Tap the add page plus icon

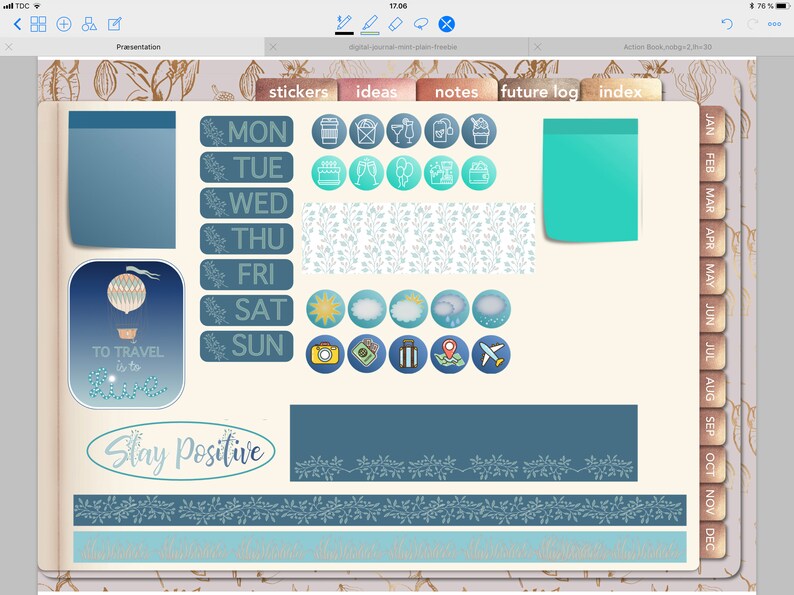(x=64, y=24)
